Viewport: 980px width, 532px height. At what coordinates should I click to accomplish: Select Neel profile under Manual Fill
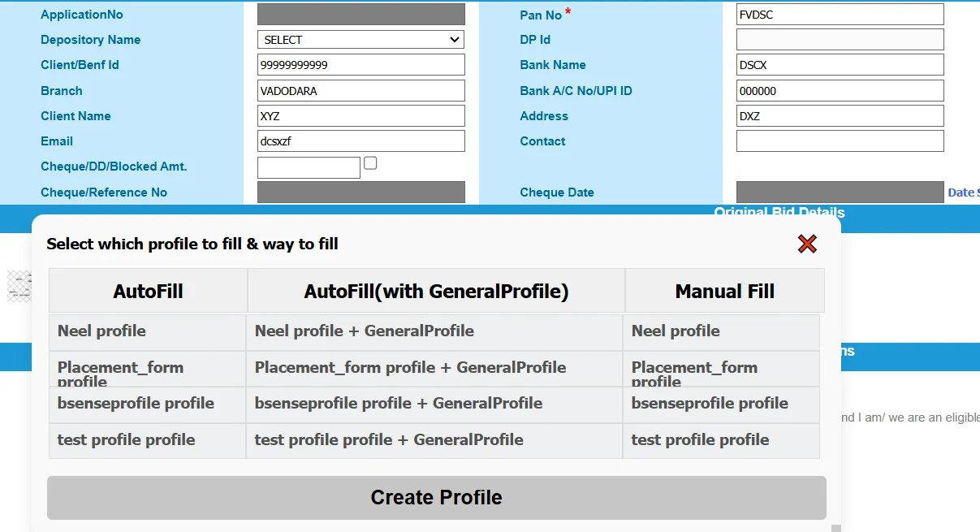pyautogui.click(x=721, y=331)
